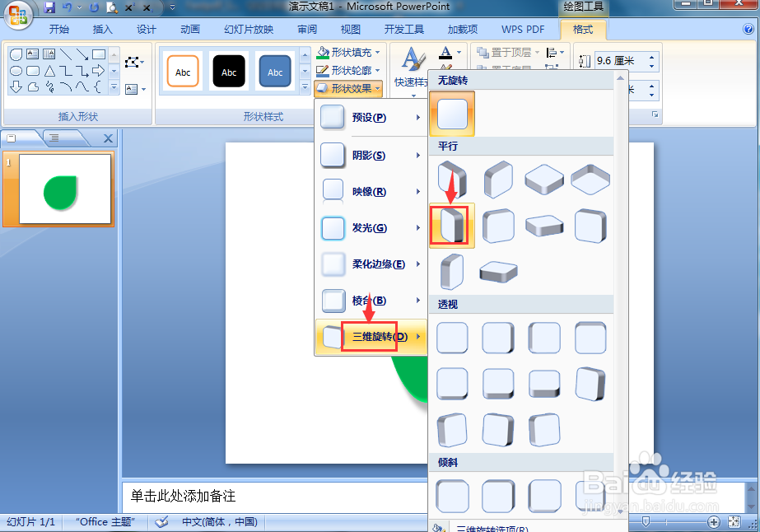760x532 pixels.
Task: Switch to the 开始 ribbon tab
Action: 59,30
